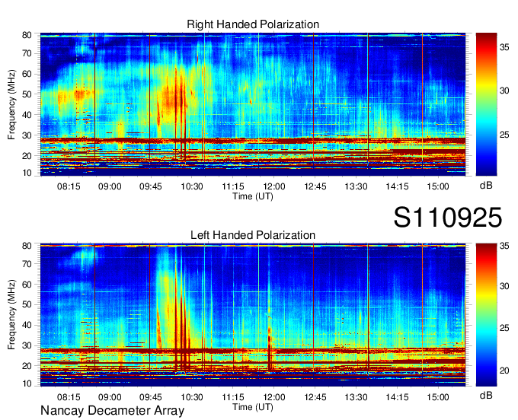The image size is (518, 420).
Task: Click the 09:00 tick label on top plot
Action: pyautogui.click(x=110, y=186)
